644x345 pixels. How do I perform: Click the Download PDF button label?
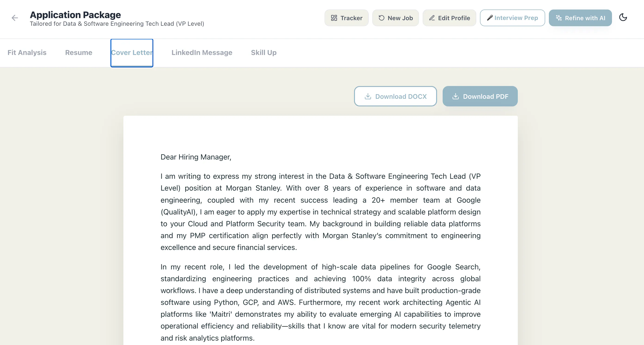(x=486, y=96)
